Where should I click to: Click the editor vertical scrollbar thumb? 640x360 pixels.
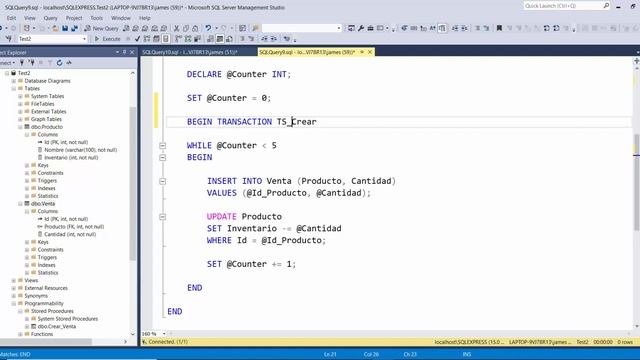click(x=636, y=182)
